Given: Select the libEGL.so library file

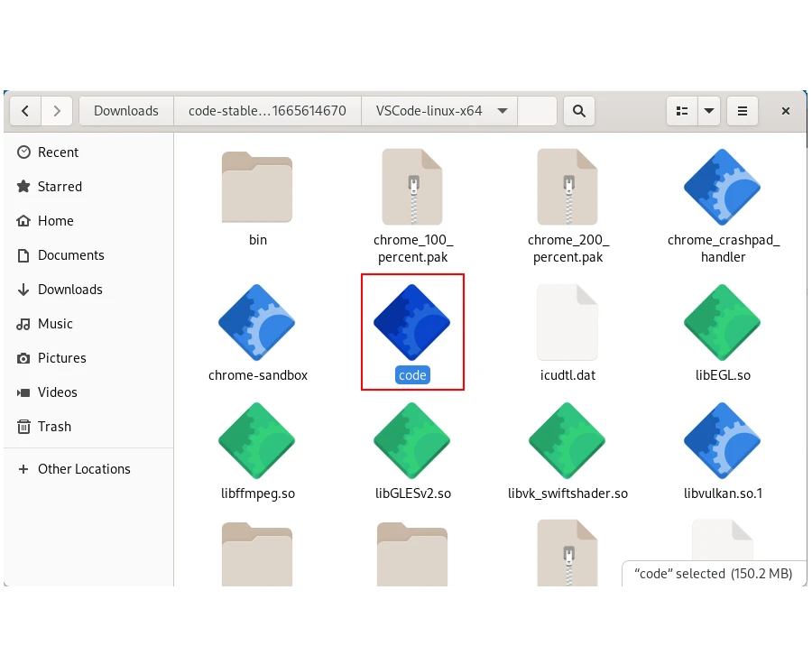Looking at the screenshot, I should click(723, 322).
